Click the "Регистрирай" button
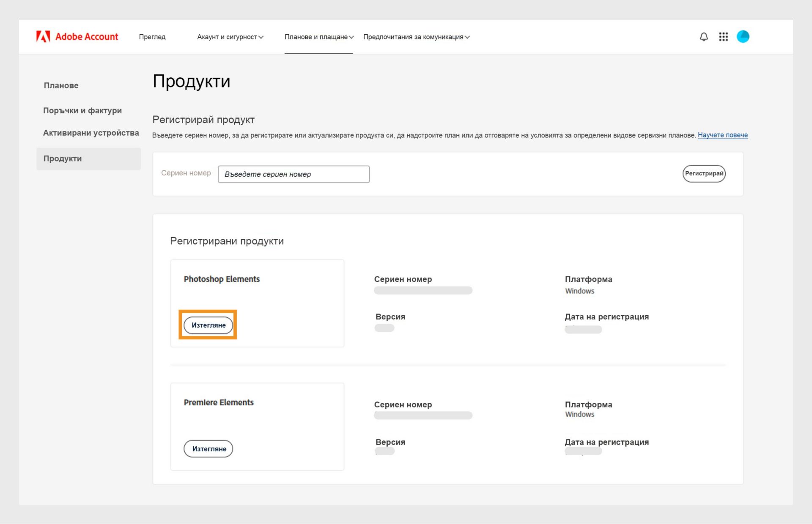This screenshot has height=524, width=812. tap(704, 173)
